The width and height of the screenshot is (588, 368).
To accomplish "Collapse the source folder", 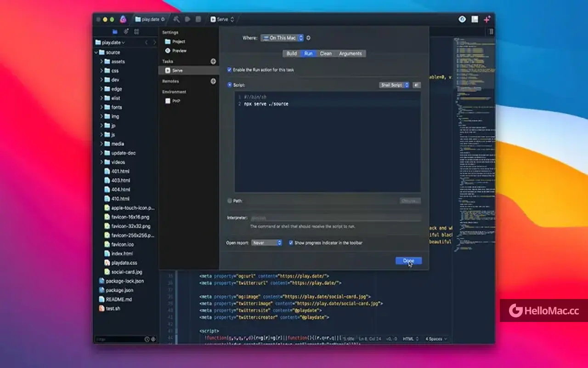I will click(96, 52).
